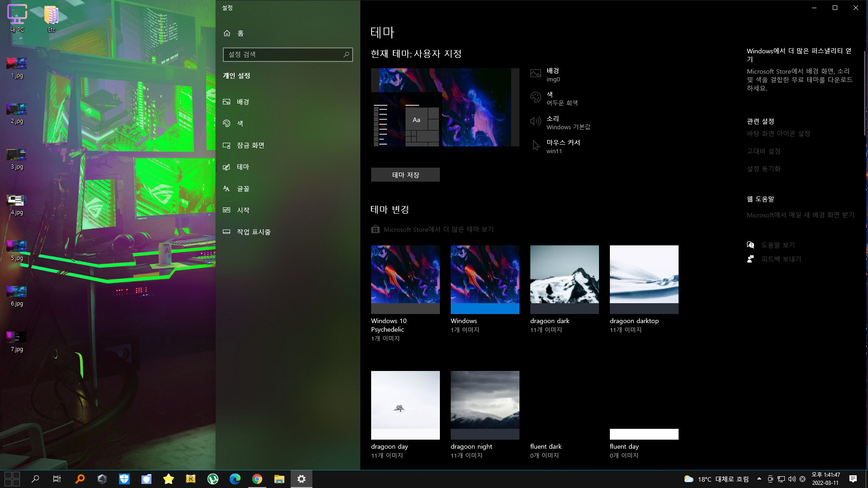Click the current theme preview image
This screenshot has height=488, width=868.
445,108
